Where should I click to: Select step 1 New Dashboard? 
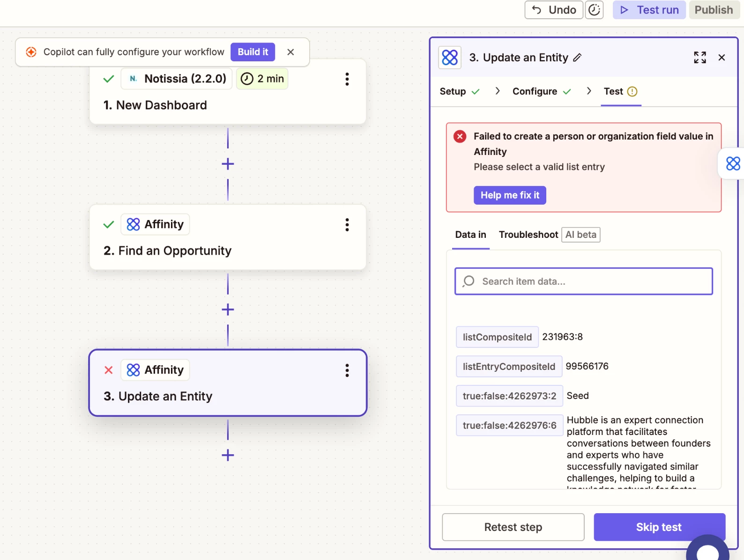click(x=228, y=92)
